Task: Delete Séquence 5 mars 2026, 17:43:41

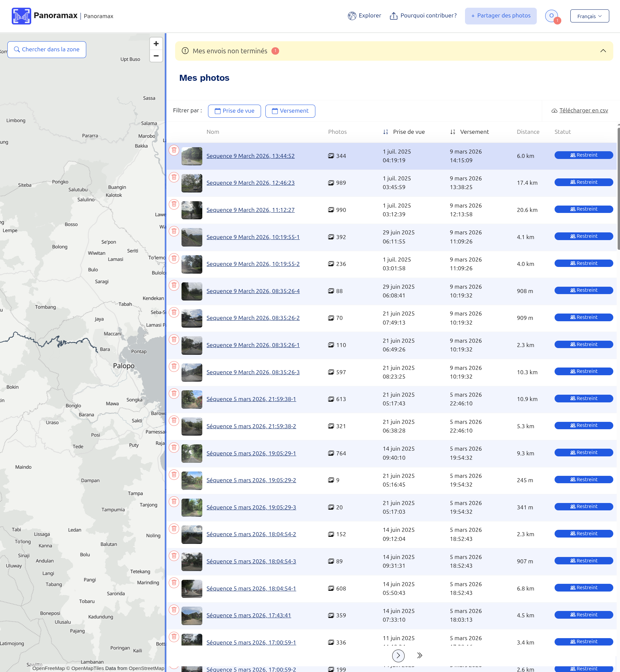Action: point(174,610)
